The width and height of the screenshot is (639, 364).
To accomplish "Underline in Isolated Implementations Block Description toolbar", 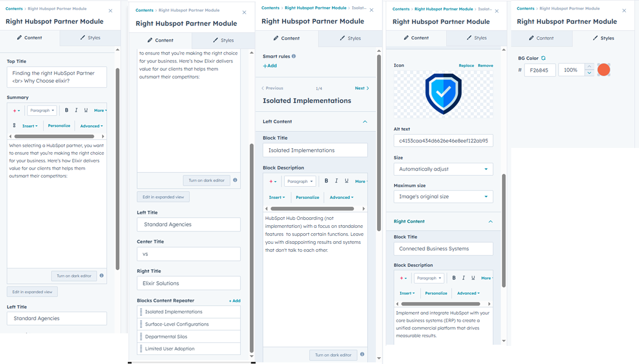I will (x=346, y=181).
